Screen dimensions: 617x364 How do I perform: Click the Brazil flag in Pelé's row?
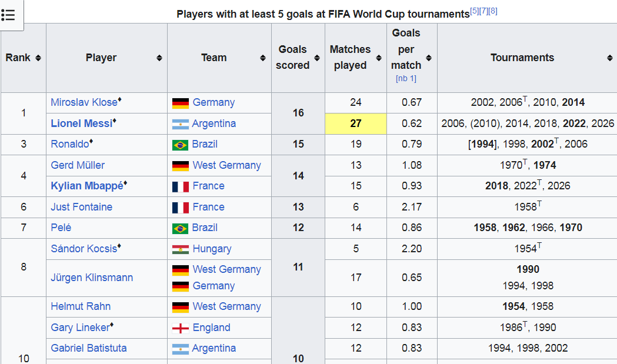pyautogui.click(x=180, y=228)
